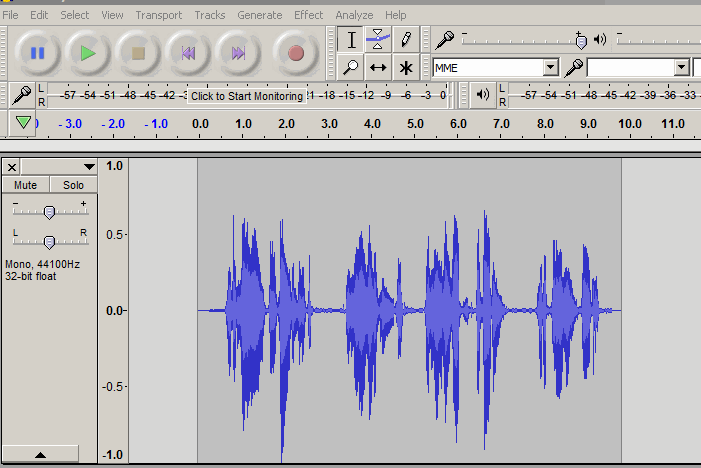Select the Multi-Tool asterisk icon

click(405, 67)
